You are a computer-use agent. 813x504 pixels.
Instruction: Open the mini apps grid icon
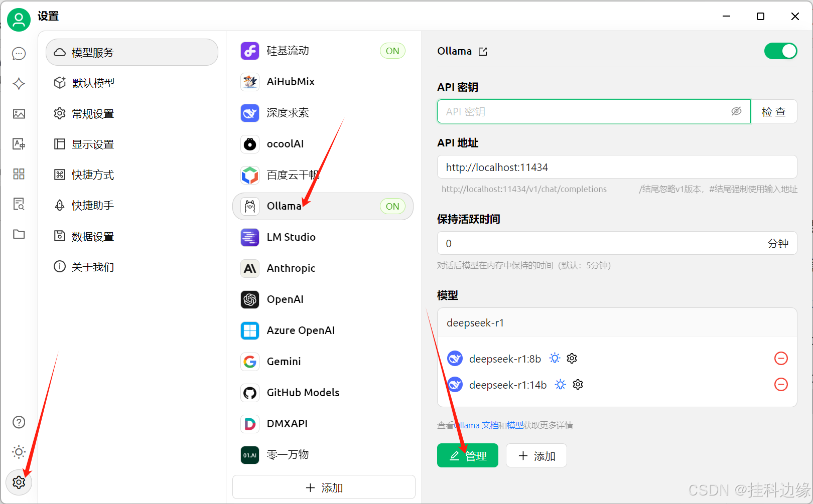[x=19, y=174]
